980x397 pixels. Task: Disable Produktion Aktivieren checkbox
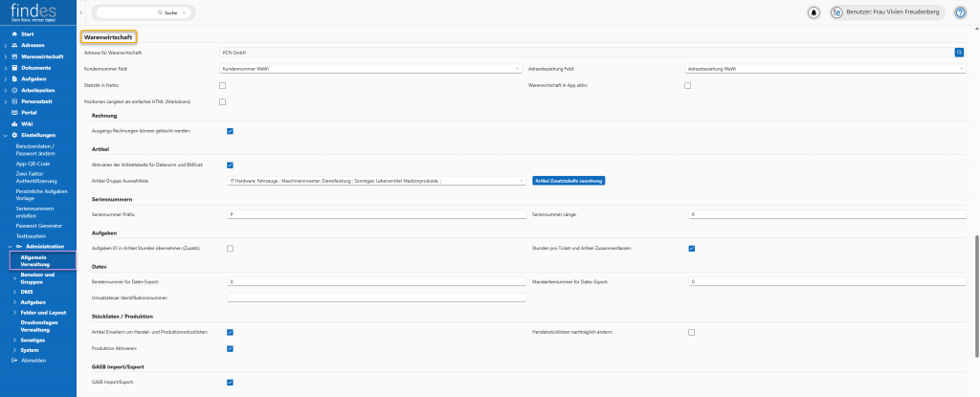[x=230, y=348]
